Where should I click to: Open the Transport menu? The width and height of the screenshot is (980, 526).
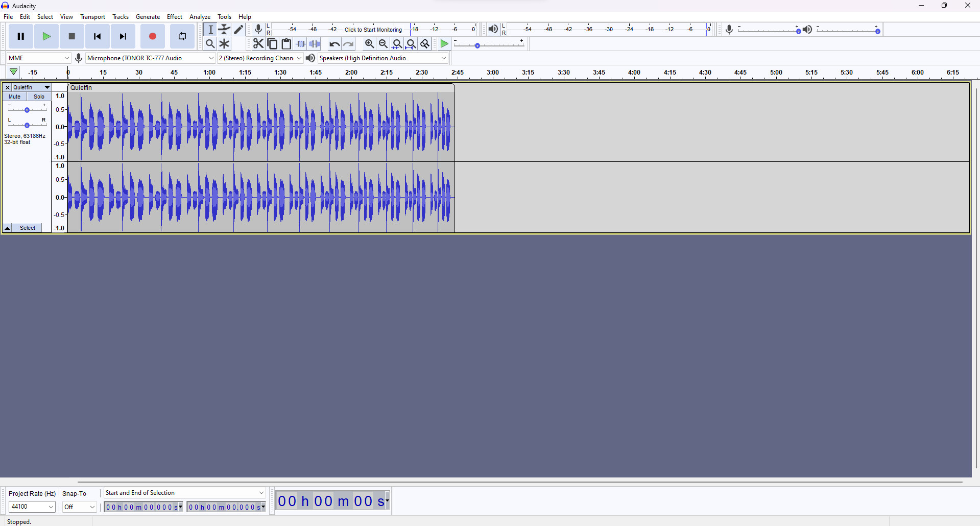(x=93, y=17)
